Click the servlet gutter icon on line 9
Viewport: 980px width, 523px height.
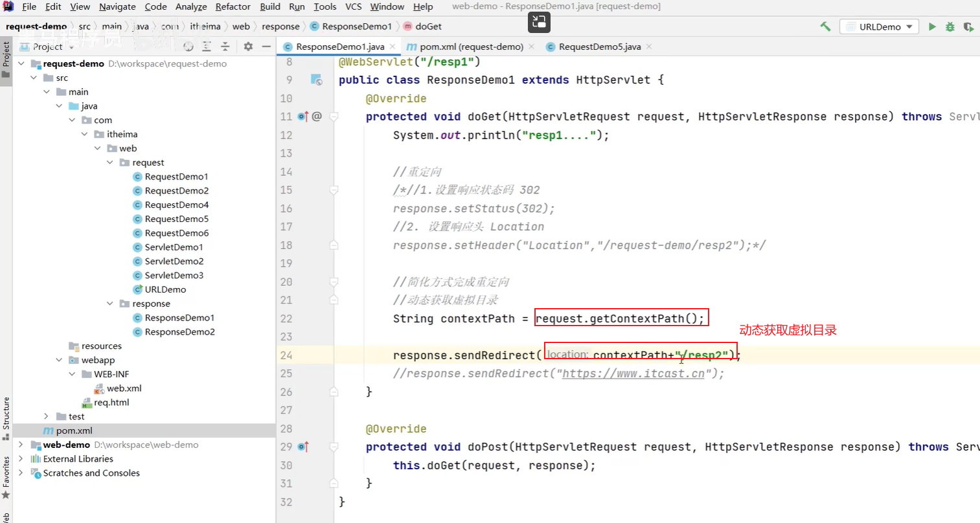[316, 80]
